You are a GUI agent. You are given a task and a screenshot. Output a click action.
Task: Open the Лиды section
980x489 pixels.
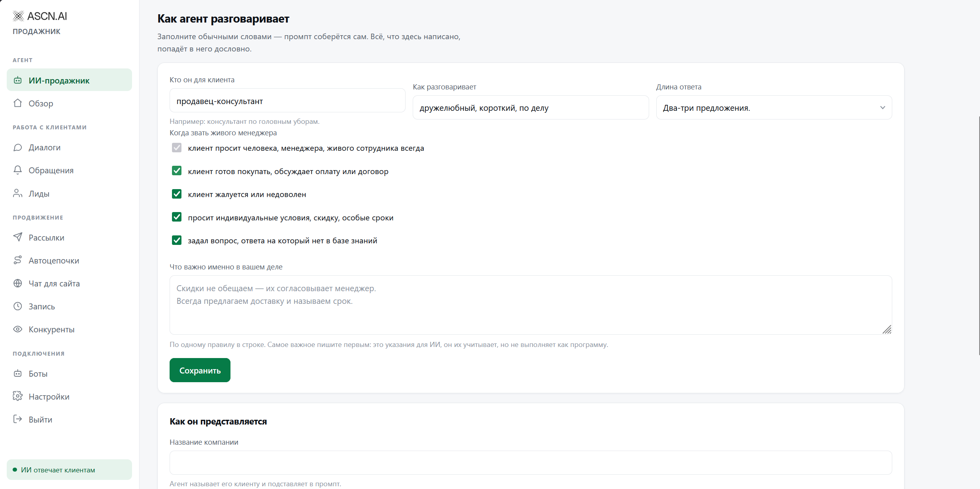69,193
